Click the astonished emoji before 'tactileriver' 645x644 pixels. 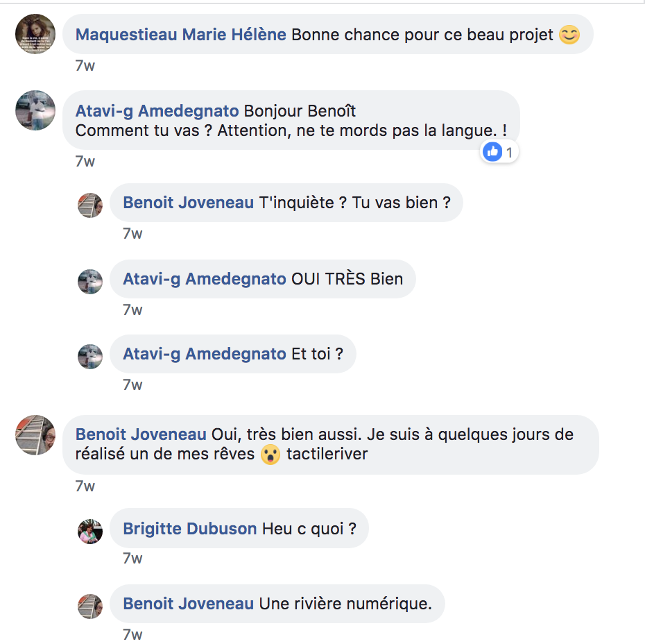pyautogui.click(x=270, y=455)
